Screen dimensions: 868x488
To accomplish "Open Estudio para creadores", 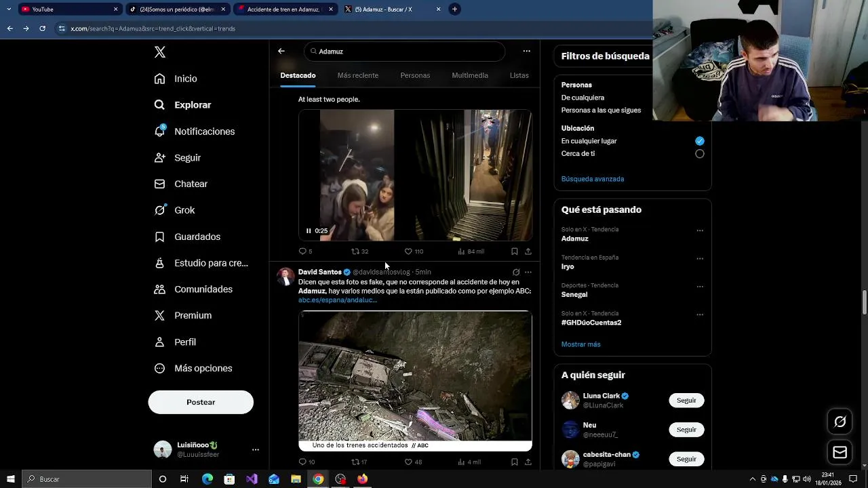I will (201, 263).
